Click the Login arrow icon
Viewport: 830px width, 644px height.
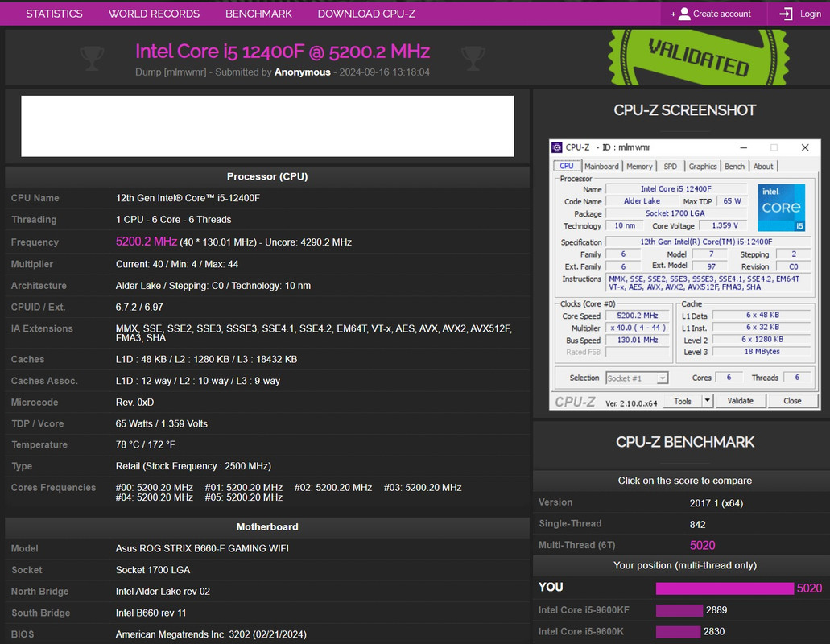click(786, 14)
